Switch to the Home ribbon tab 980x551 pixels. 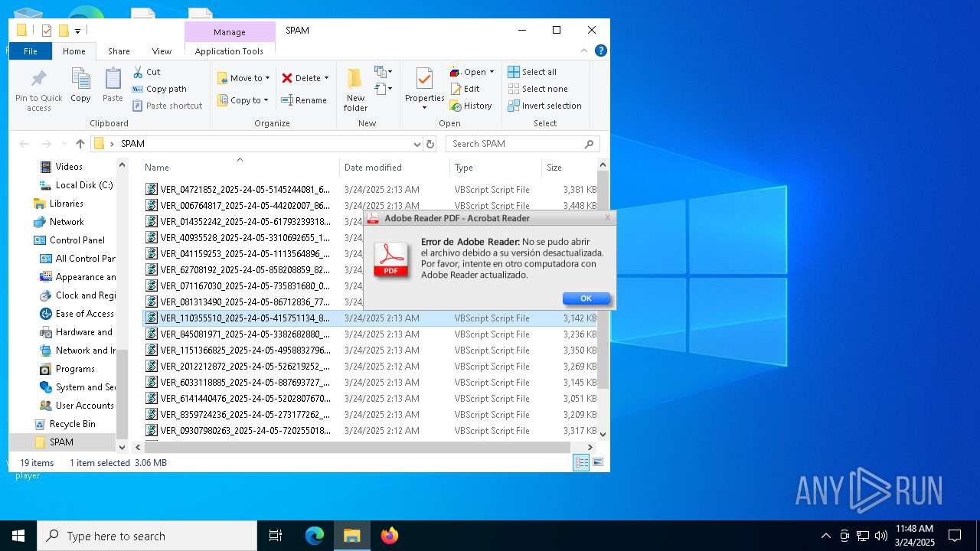[x=74, y=51]
